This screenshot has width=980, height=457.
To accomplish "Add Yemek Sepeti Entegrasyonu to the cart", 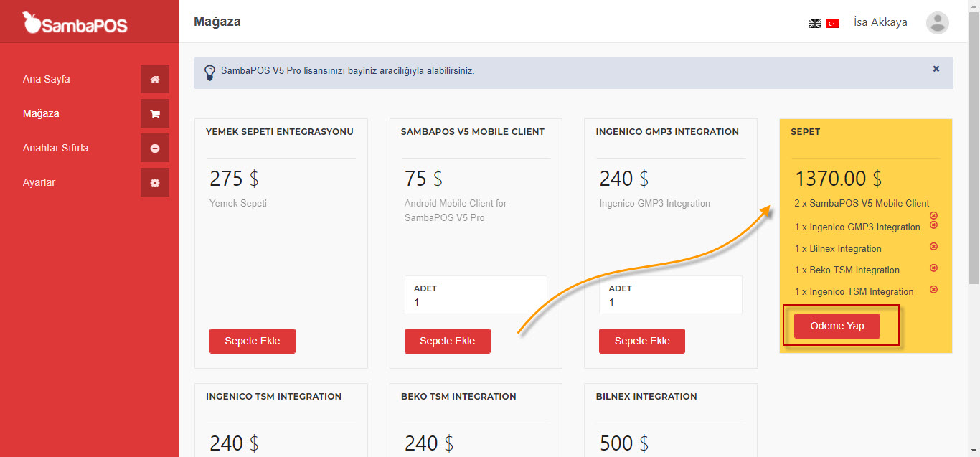I will [x=253, y=341].
